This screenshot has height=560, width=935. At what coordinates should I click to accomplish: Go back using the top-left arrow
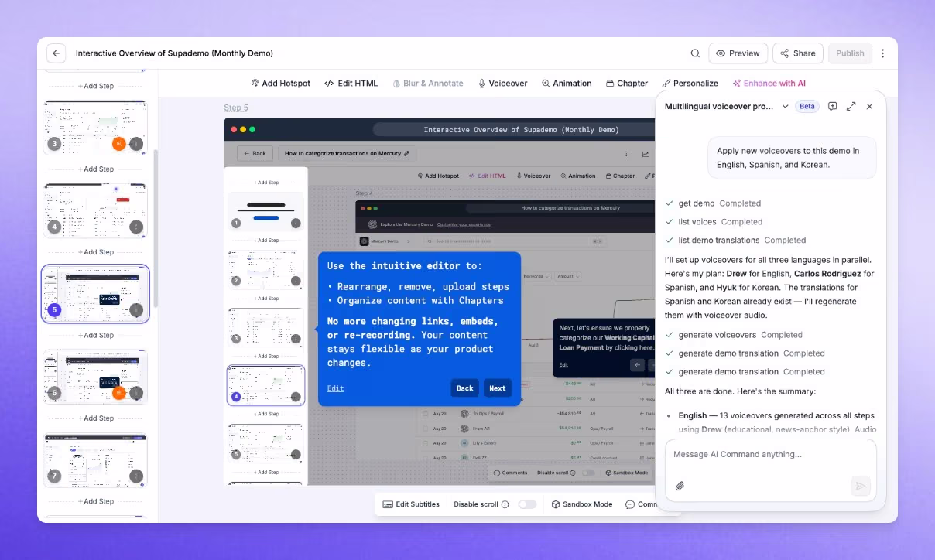pyautogui.click(x=57, y=53)
